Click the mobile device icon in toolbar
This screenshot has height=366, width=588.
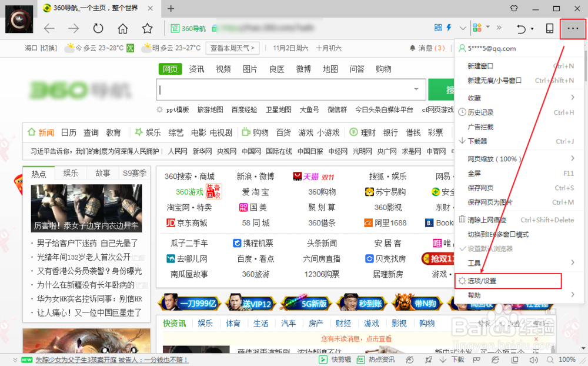click(549, 28)
